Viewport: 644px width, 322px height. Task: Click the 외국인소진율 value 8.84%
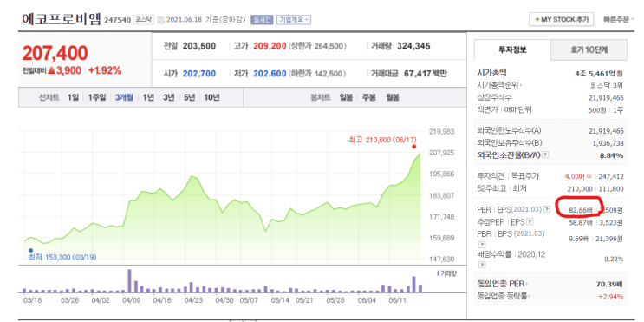coord(613,155)
